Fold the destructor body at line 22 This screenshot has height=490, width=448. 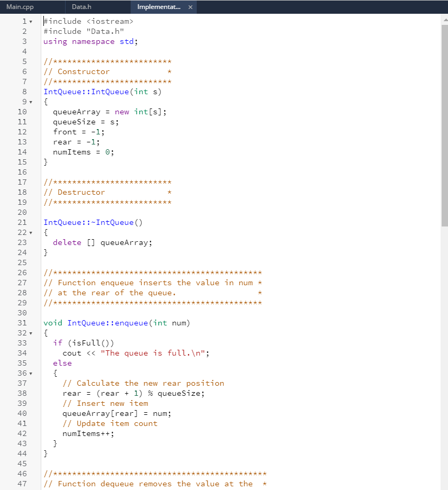pyautogui.click(x=32, y=232)
